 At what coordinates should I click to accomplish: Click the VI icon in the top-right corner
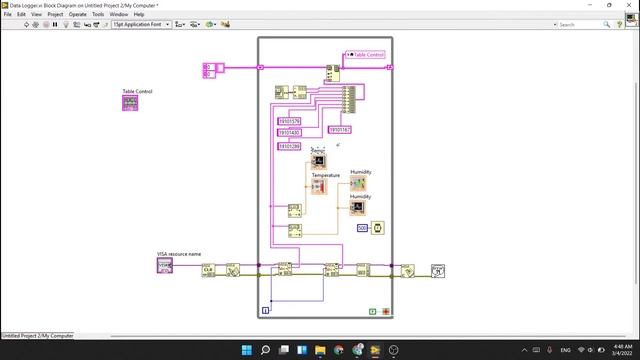point(631,19)
